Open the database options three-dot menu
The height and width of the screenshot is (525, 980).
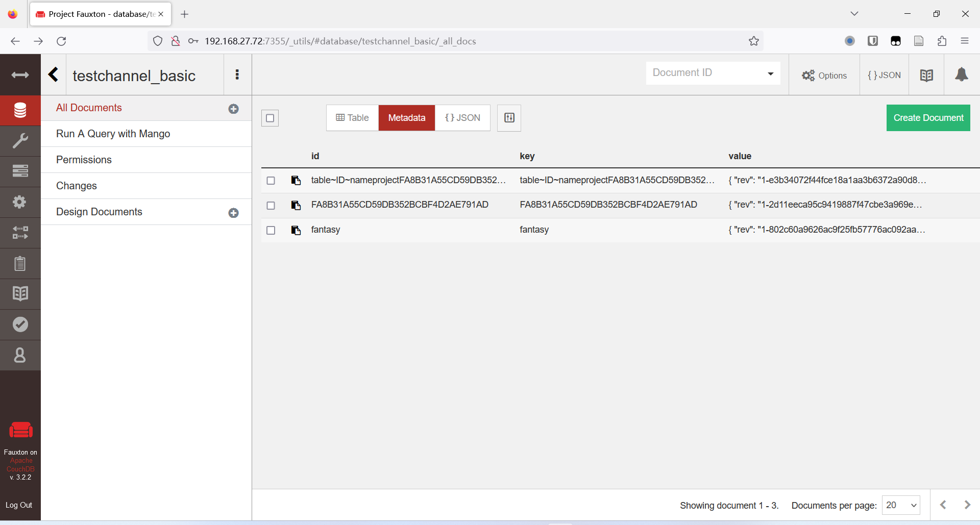tap(237, 74)
